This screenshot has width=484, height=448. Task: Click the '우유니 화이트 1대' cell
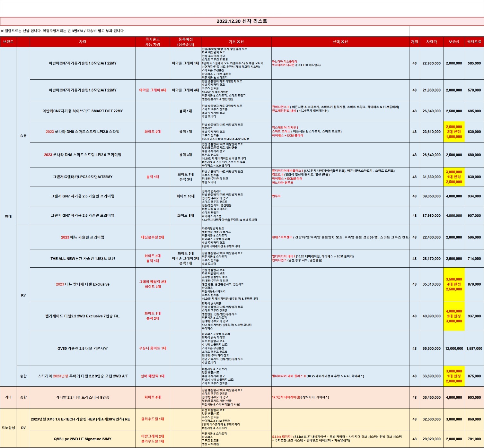153,349
